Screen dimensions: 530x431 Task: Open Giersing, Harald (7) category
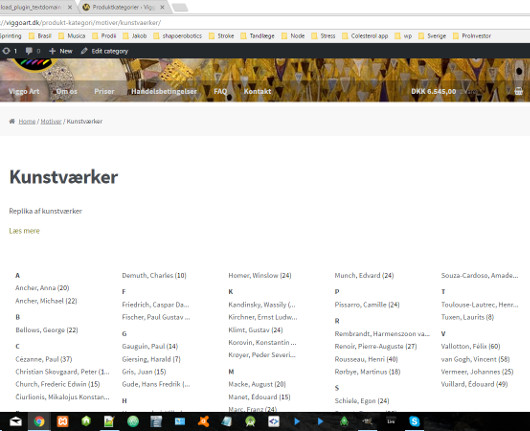pyautogui.click(x=151, y=359)
